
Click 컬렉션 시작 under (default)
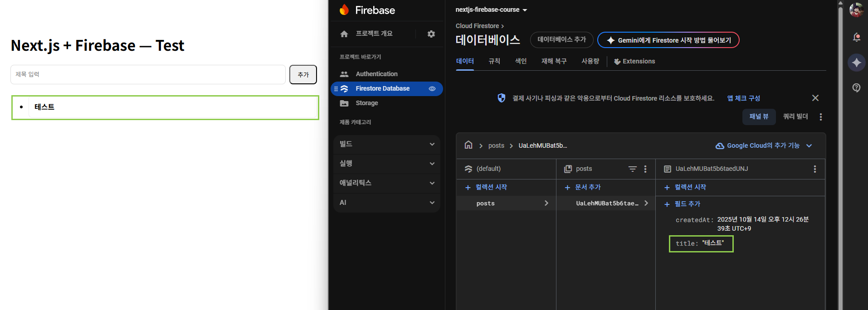pos(486,187)
